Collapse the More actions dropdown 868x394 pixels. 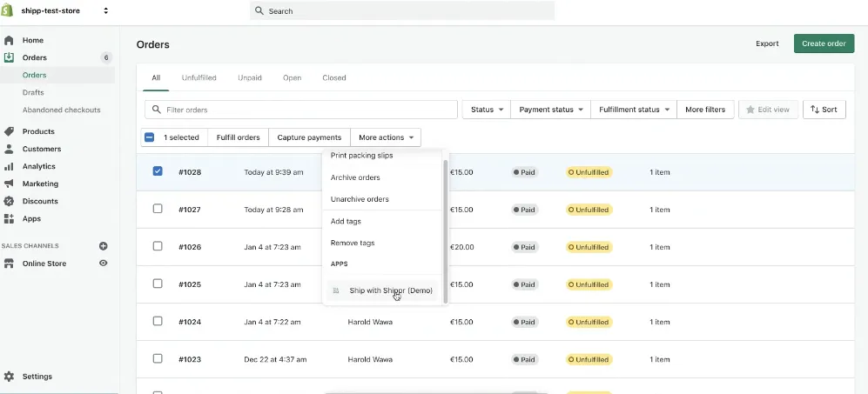386,137
